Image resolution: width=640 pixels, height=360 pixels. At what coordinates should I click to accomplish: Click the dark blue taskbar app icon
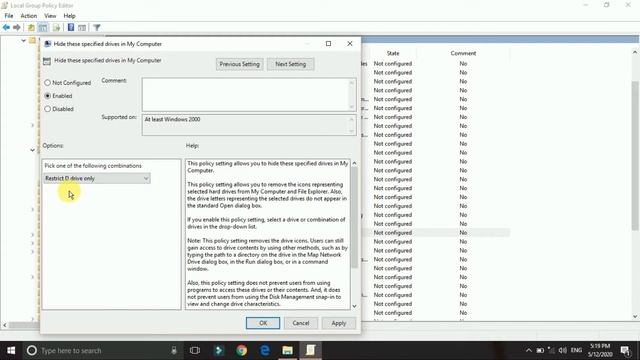coord(219,350)
